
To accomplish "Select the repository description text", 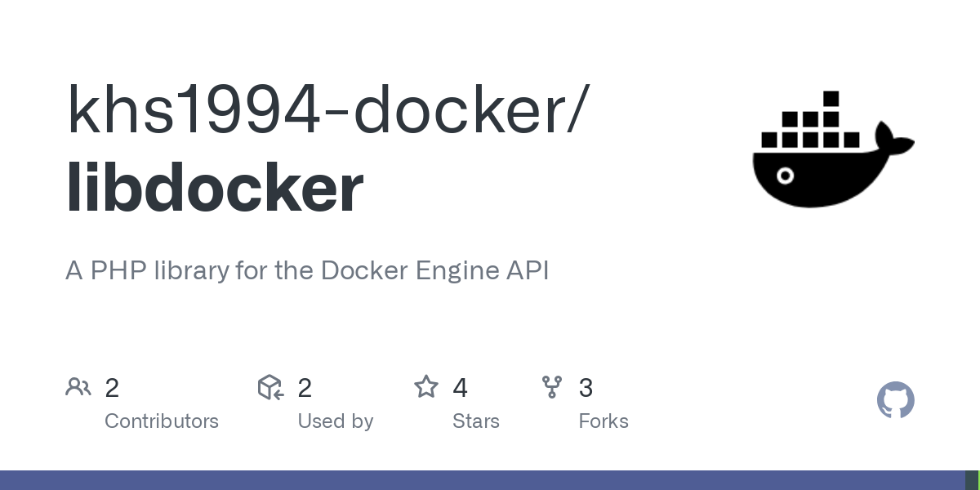I will coord(307,270).
